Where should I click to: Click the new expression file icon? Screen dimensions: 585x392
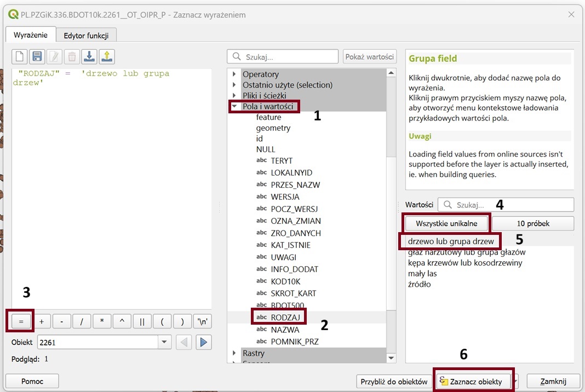[x=20, y=56]
